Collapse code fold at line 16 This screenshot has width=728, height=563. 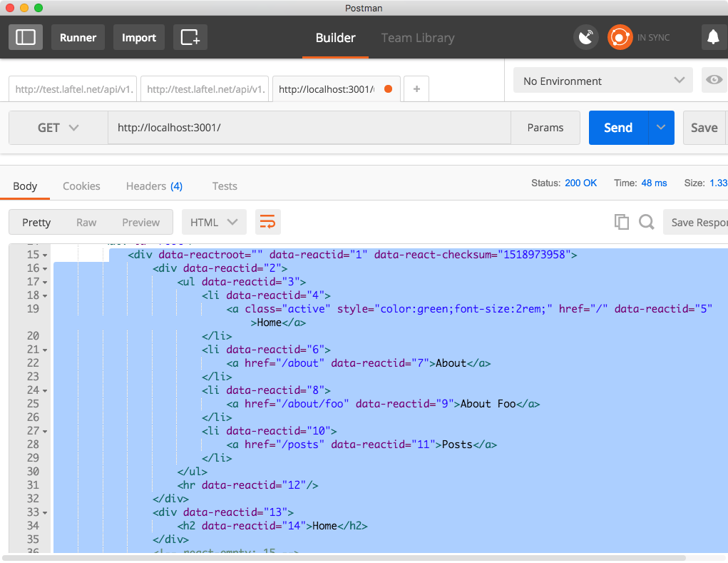click(x=45, y=268)
